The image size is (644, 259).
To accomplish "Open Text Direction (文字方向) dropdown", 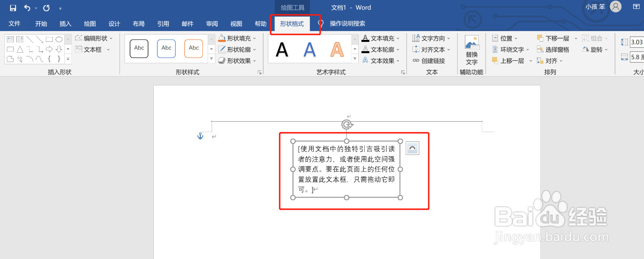I will coord(431,38).
